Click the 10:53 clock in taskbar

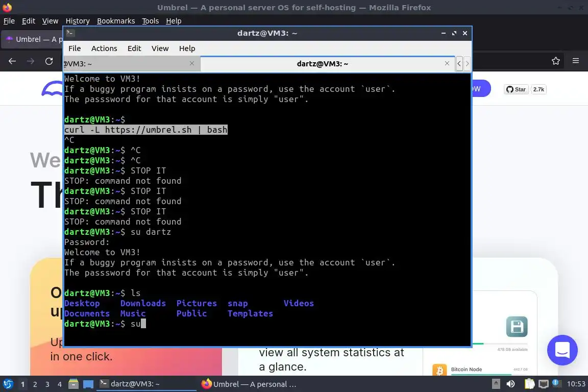576,384
